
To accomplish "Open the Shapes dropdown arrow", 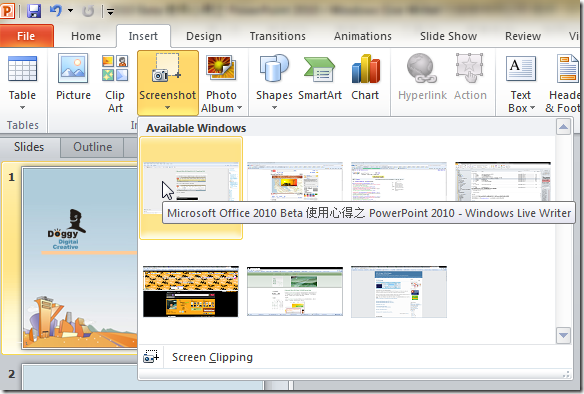I will tap(274, 108).
